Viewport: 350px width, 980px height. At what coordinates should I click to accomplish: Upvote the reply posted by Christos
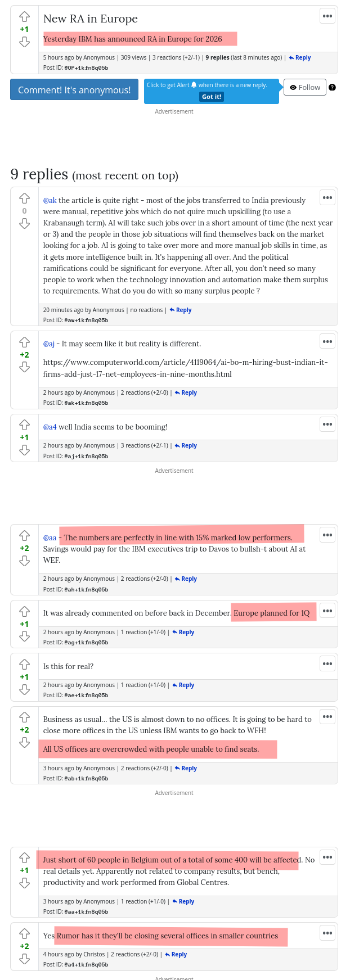tap(24, 933)
